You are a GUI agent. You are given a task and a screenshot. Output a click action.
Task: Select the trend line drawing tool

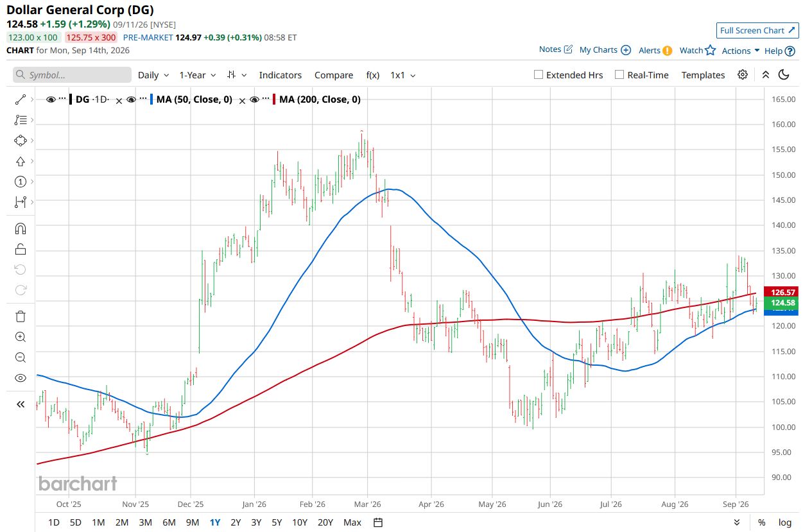tap(21, 99)
